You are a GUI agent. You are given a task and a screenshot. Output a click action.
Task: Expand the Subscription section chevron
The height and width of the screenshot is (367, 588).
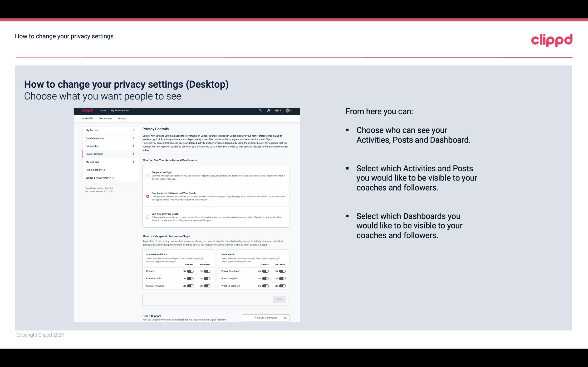click(133, 146)
